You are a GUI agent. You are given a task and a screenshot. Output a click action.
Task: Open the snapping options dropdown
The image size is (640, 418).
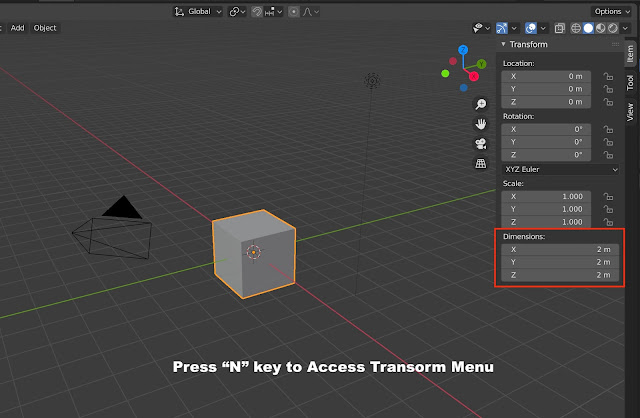273,11
